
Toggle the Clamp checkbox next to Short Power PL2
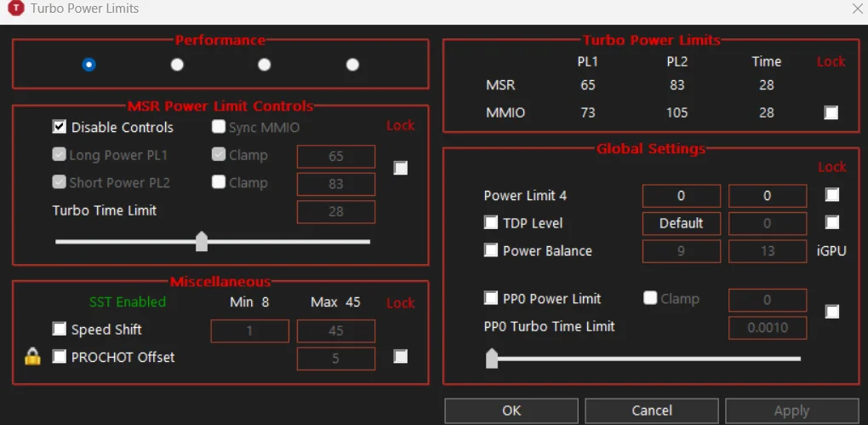[220, 182]
